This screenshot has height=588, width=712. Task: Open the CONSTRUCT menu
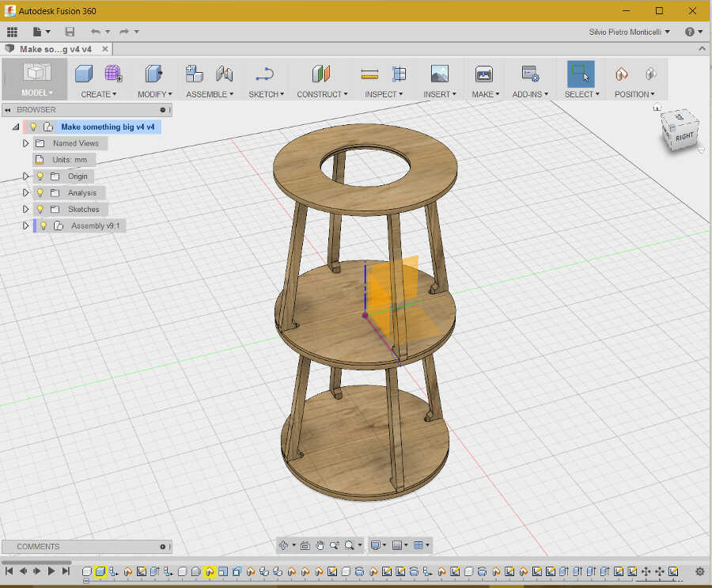pos(322,94)
